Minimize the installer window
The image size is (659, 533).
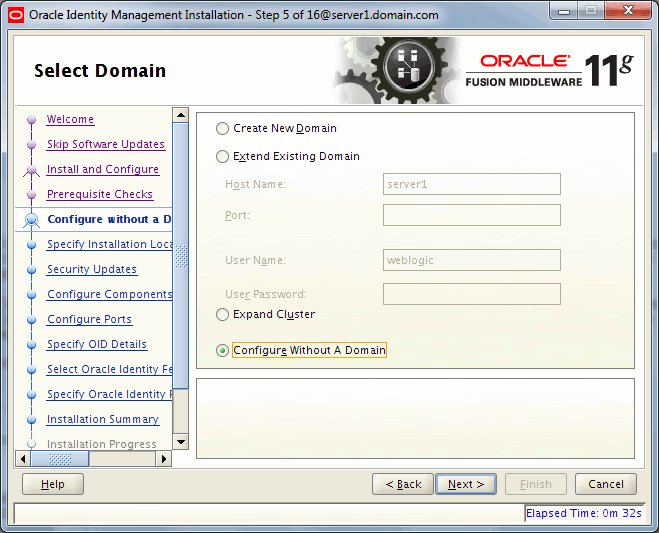(x=564, y=11)
